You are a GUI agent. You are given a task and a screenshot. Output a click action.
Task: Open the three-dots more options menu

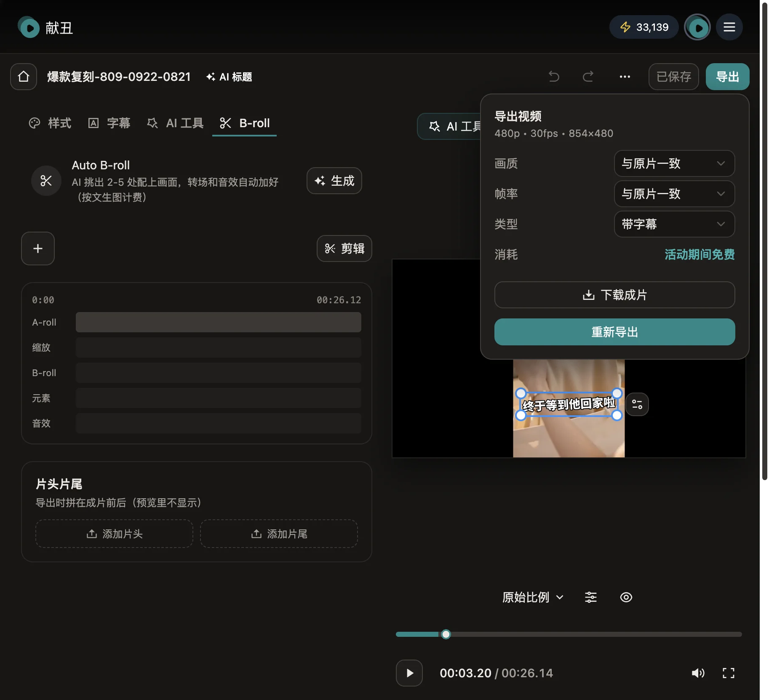click(625, 77)
